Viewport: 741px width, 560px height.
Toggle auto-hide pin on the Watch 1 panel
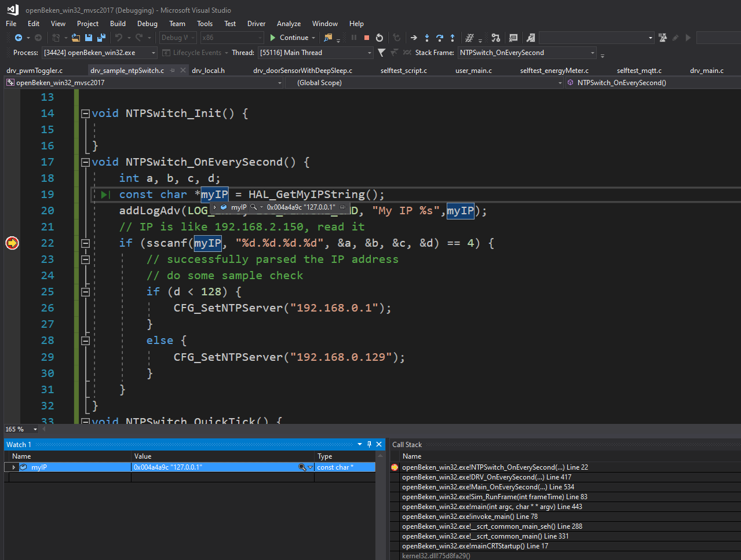369,444
